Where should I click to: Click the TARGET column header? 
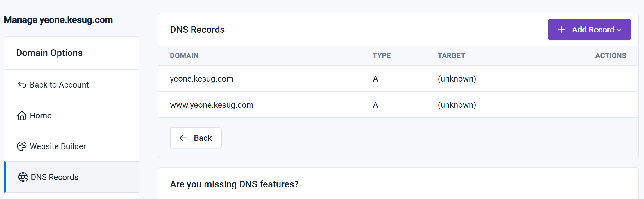click(451, 56)
